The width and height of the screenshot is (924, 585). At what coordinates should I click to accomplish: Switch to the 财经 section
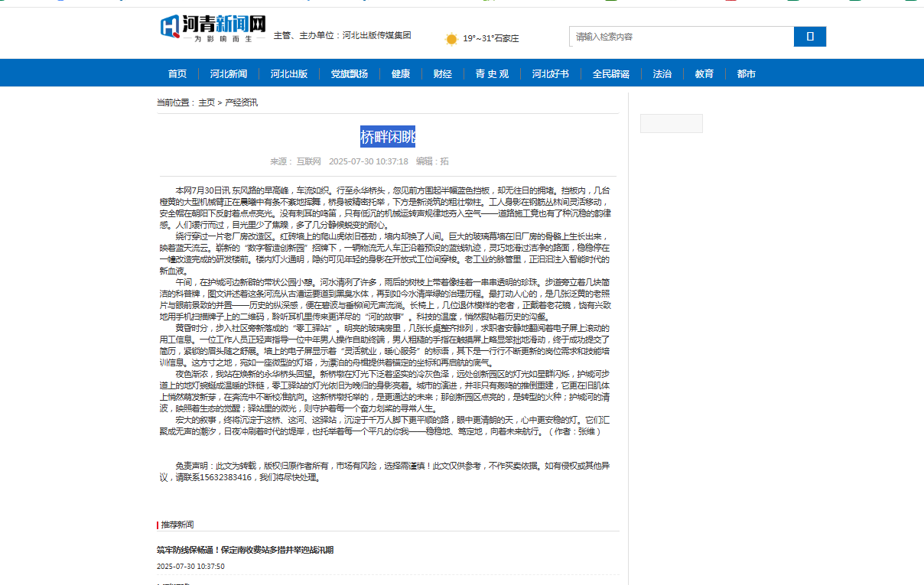(x=442, y=74)
